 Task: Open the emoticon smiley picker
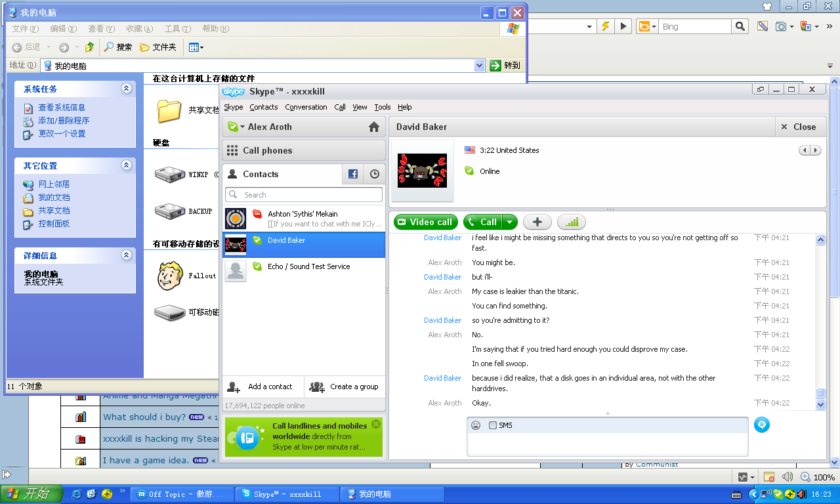point(476,425)
